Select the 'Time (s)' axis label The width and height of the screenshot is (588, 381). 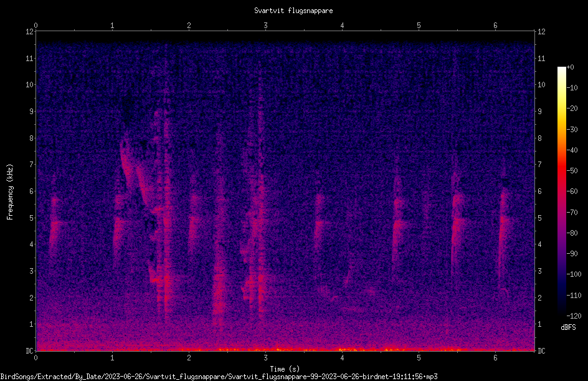[285, 369]
